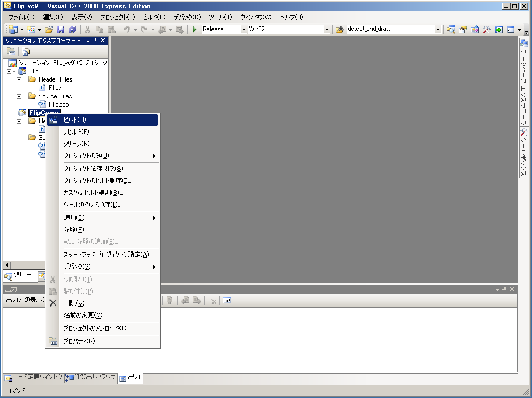Click the Redo arrow icon
The image size is (532, 398).
(144, 30)
